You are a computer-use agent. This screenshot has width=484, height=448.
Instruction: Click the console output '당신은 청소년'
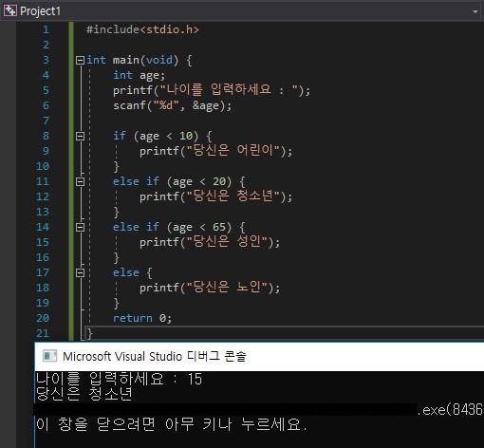pos(84,394)
